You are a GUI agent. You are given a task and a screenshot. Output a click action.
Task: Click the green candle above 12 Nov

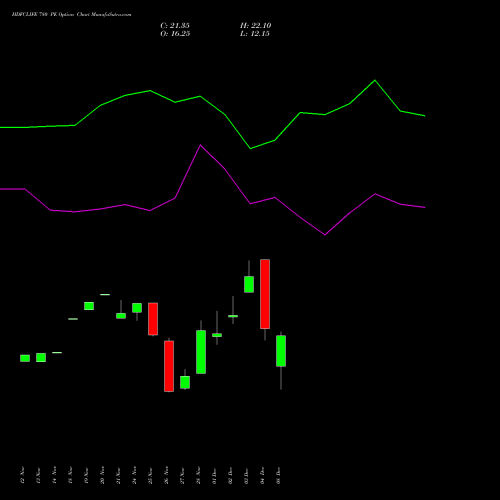coord(25,358)
